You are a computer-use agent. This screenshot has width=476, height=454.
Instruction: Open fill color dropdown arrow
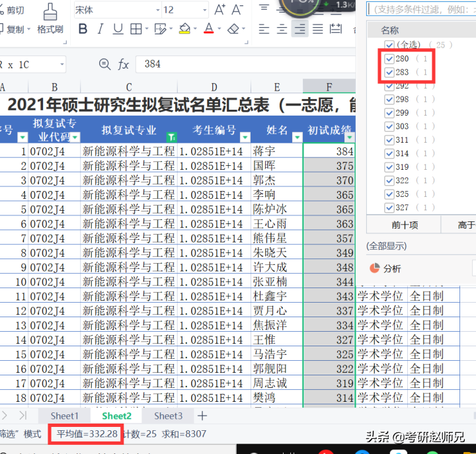pos(195,29)
